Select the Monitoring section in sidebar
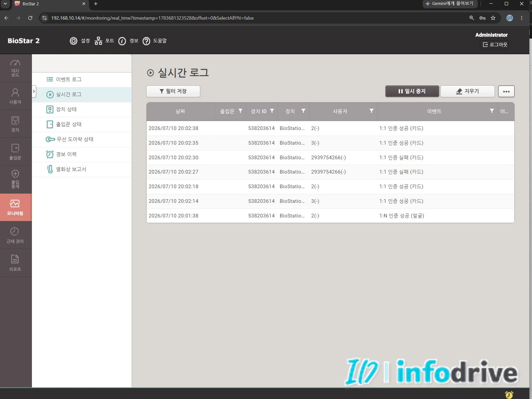 [x=16, y=207]
